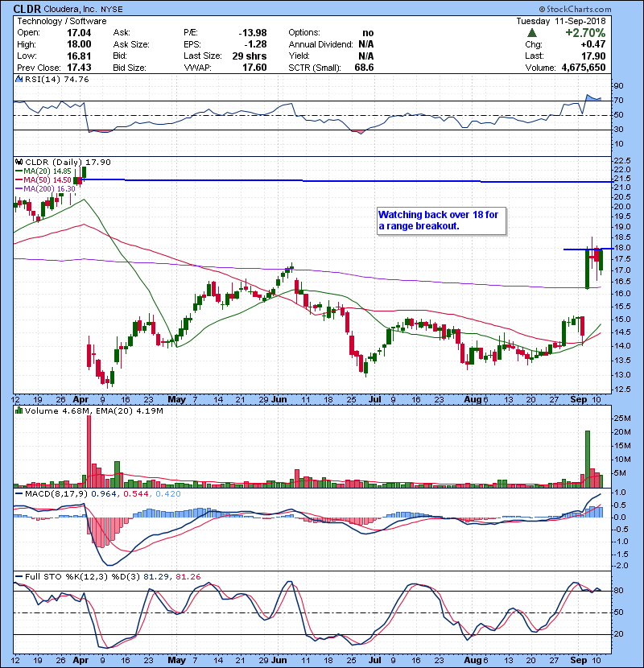Click the MA(20) 14.85 legend text
The height and width of the screenshot is (668, 644).
click(47, 171)
